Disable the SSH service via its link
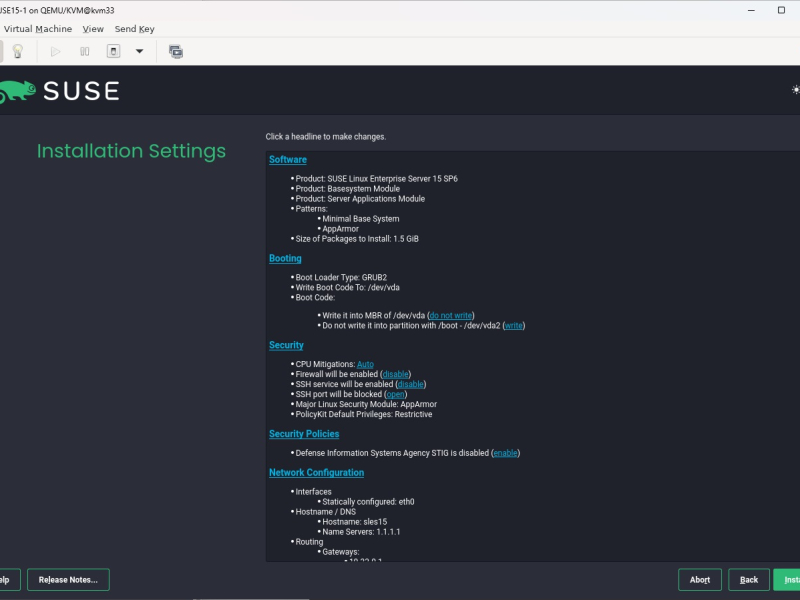This screenshot has width=800, height=600. click(411, 384)
